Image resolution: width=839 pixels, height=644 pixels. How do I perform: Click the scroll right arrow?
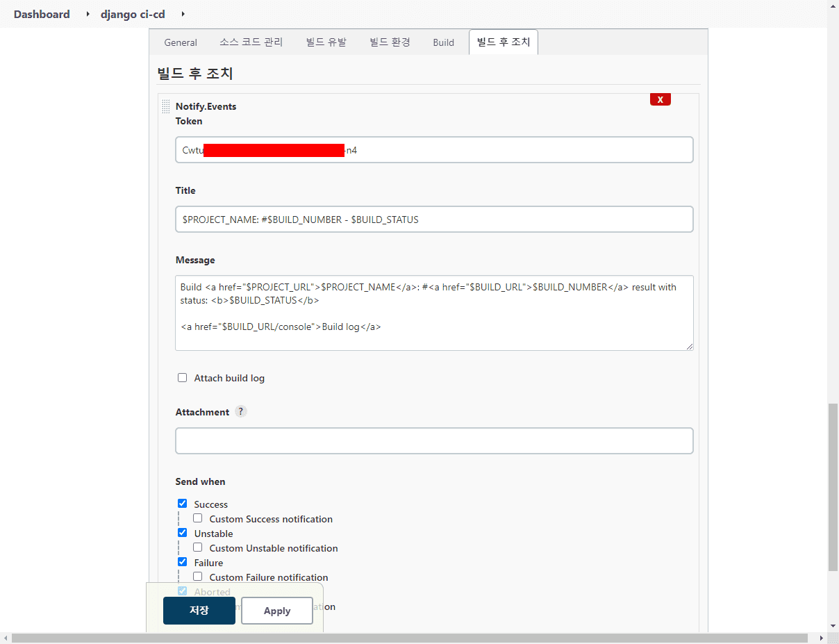(x=822, y=638)
